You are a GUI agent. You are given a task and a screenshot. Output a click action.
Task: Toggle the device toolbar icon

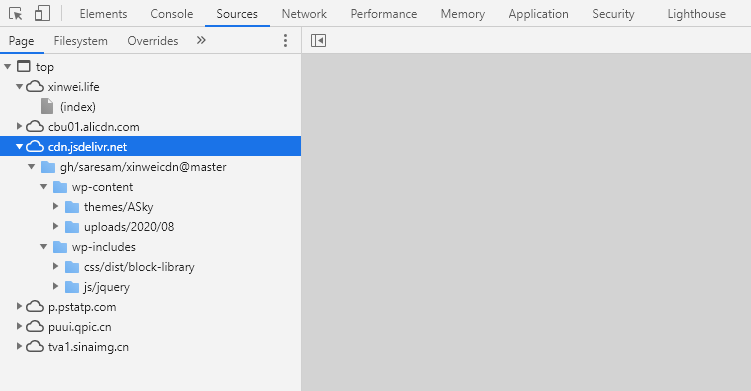pos(42,13)
